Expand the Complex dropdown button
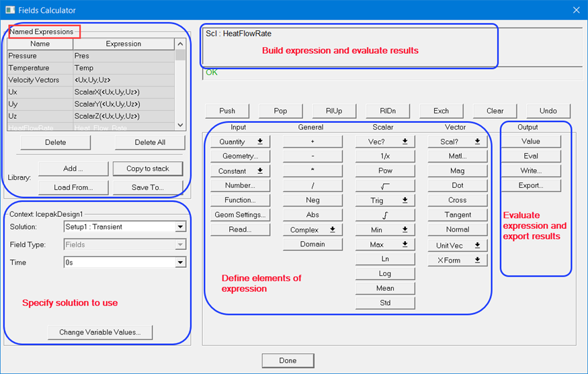Viewport: 588px width, 374px height. 312,230
